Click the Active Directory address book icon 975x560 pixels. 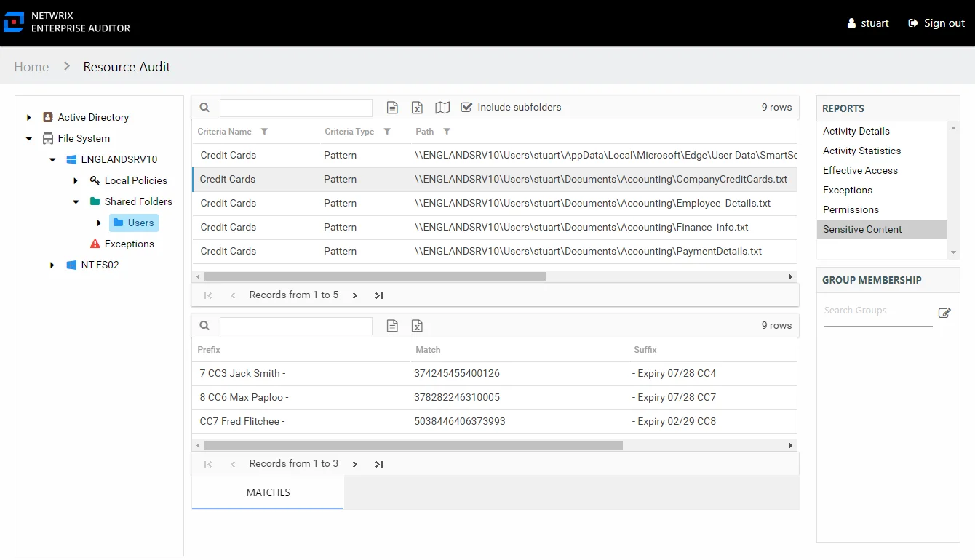click(x=48, y=117)
